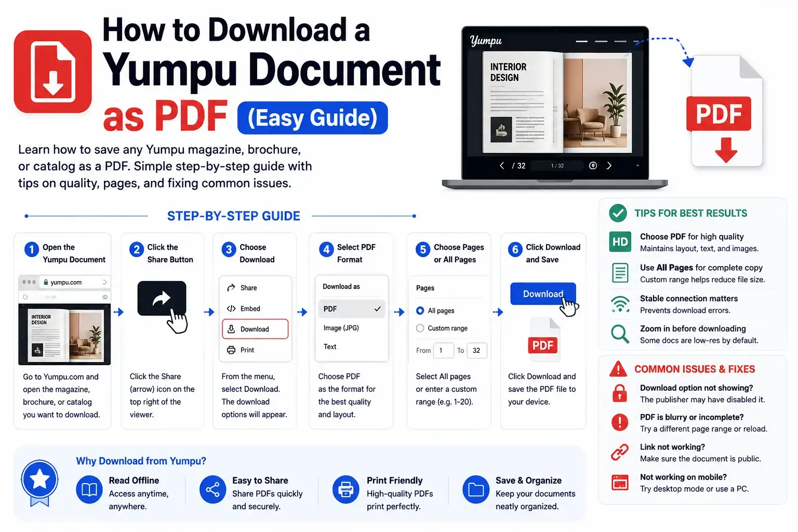Click the Read Offline book icon

(x=89, y=489)
